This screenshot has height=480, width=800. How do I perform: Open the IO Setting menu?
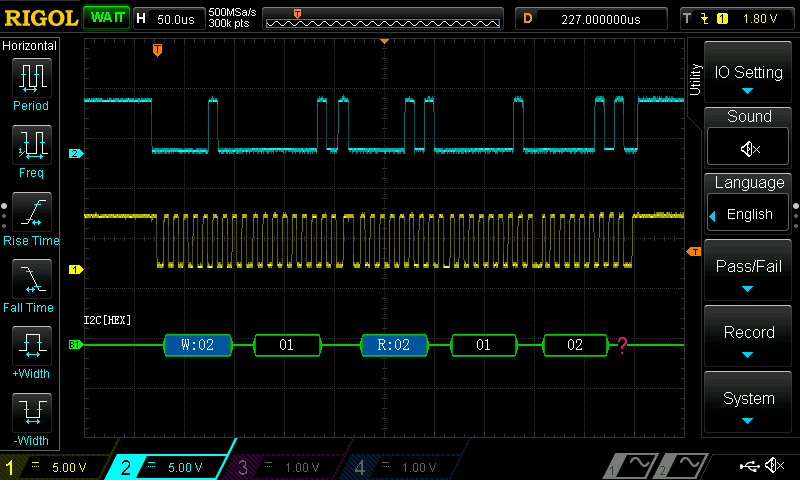[x=748, y=72]
